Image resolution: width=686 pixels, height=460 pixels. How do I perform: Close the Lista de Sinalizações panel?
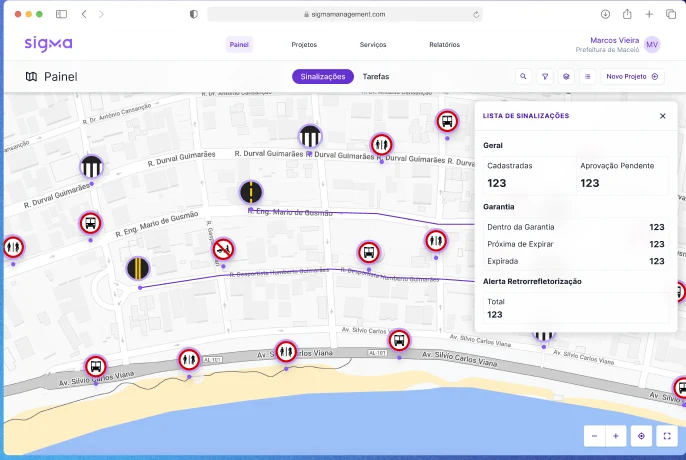[x=662, y=116]
